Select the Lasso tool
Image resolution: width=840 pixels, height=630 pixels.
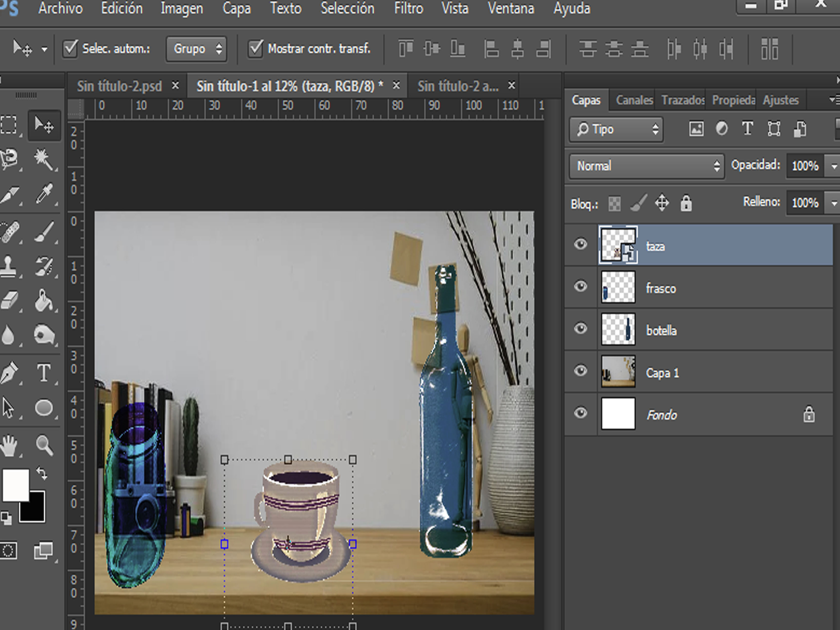coord(9,159)
